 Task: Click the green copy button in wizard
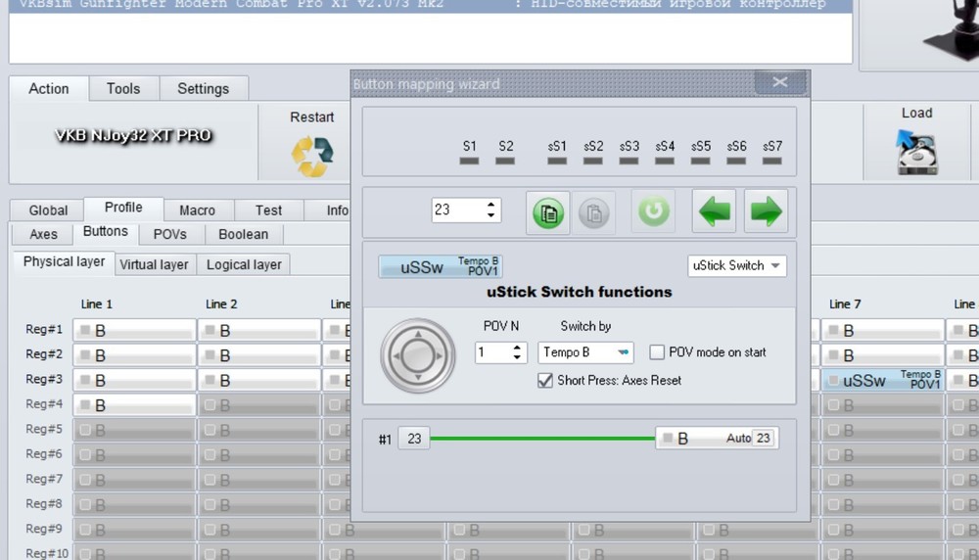pyautogui.click(x=548, y=212)
